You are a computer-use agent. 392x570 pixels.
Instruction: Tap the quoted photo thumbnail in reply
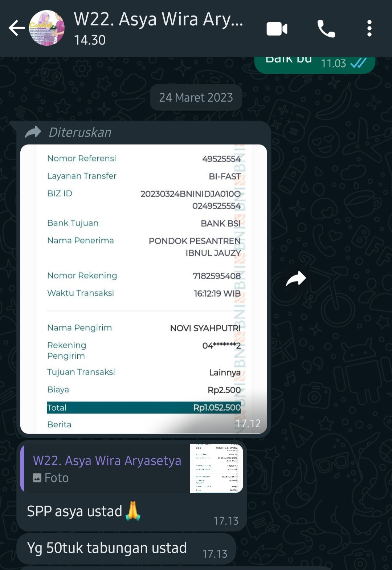tap(217, 468)
